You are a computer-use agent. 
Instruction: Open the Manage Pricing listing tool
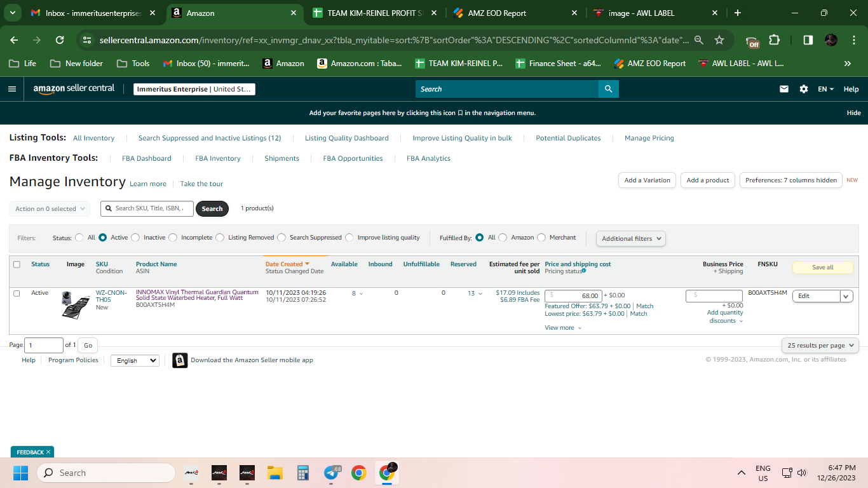click(649, 138)
